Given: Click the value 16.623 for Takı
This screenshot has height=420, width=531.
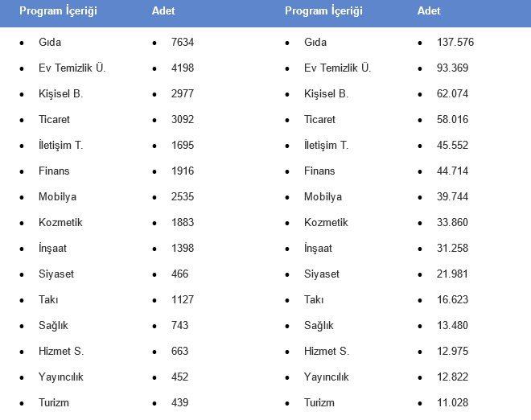Looking at the screenshot, I should click(452, 300).
